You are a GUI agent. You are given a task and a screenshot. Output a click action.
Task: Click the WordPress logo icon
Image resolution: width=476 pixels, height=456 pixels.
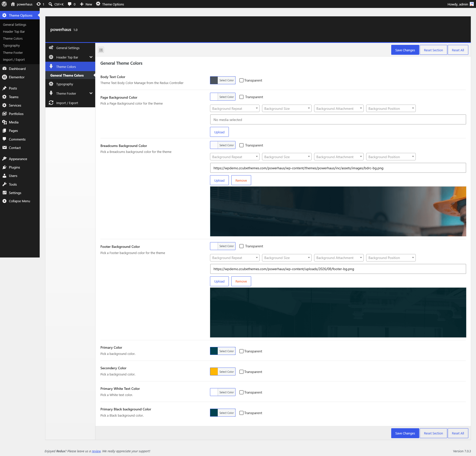4,4
